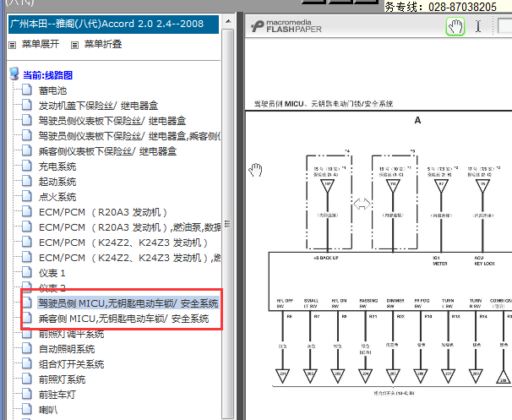Image resolution: width=512 pixels, height=420 pixels.
Task: Click the +B BACK UP label in the diagram
Action: [326, 258]
